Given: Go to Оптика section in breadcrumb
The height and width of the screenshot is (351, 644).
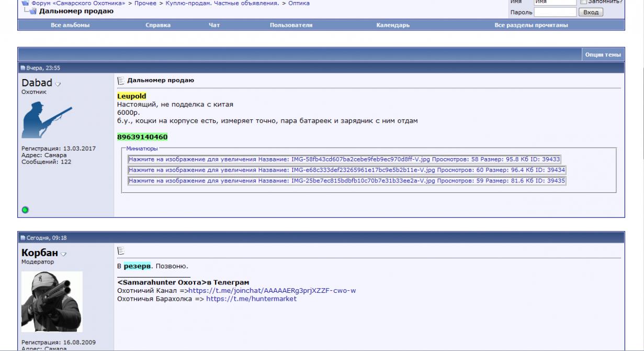Looking at the screenshot, I should coord(299,3).
